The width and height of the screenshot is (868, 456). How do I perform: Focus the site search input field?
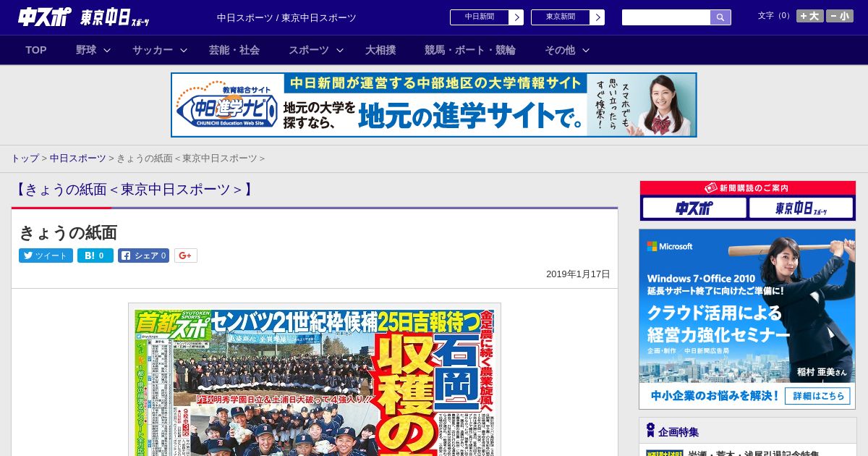(666, 17)
